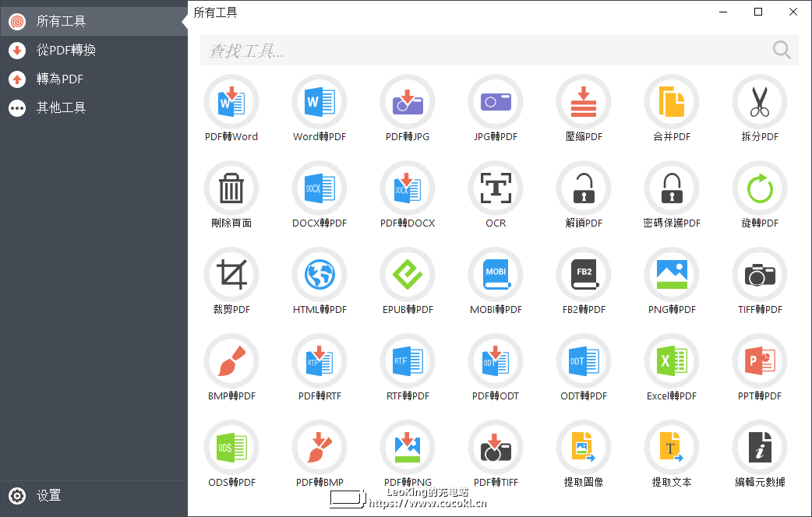Select the PDF轉RTF tool
Image resolution: width=812 pixels, height=517 pixels.
[x=319, y=361]
